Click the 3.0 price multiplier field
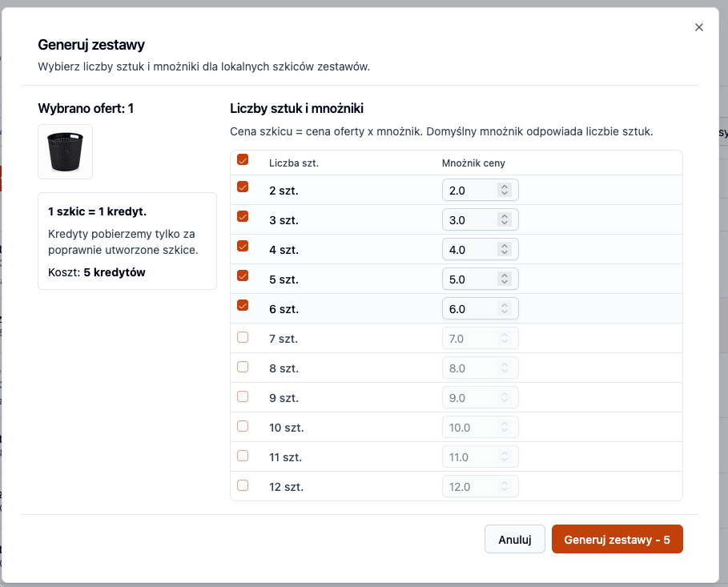728x587 pixels. [x=480, y=219]
